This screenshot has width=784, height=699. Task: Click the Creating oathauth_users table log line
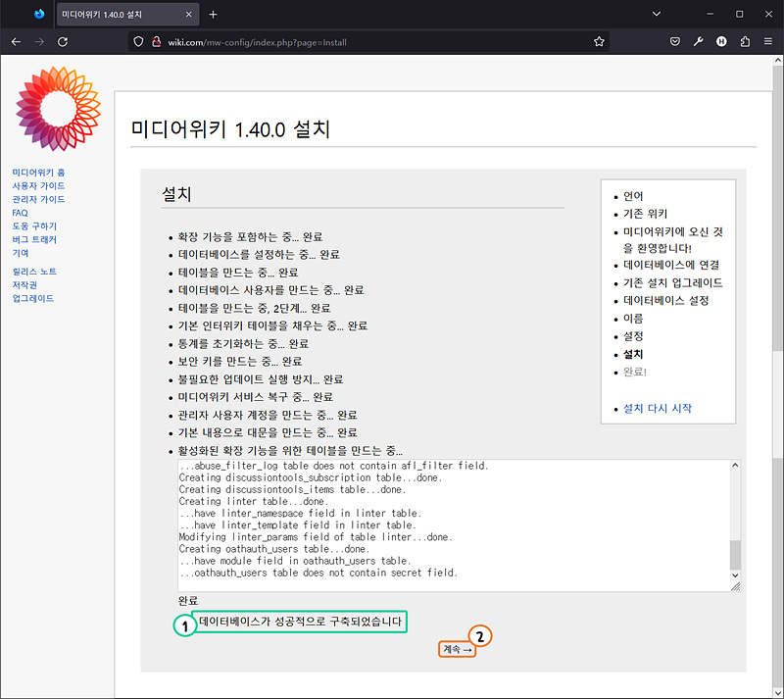click(275, 549)
